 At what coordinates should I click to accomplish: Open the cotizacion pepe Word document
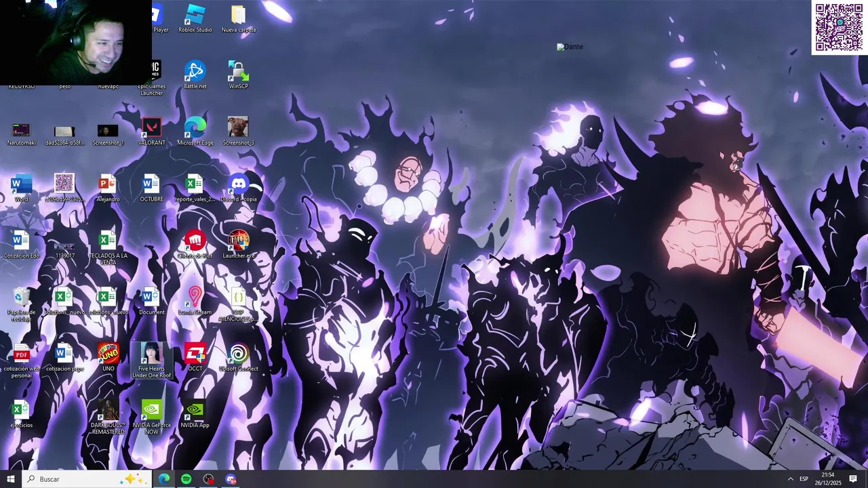[x=64, y=357]
